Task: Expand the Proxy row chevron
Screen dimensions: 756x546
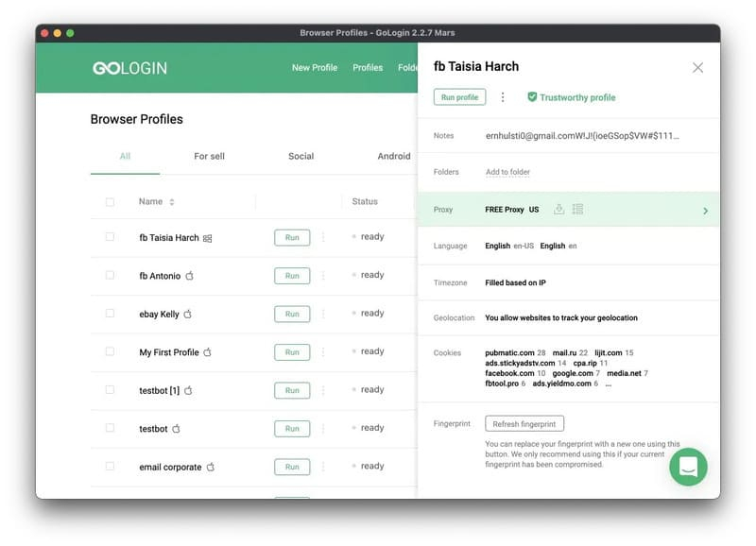Action: click(705, 211)
